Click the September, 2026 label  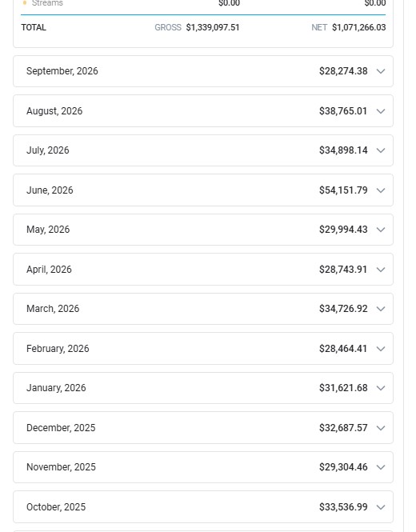point(62,71)
